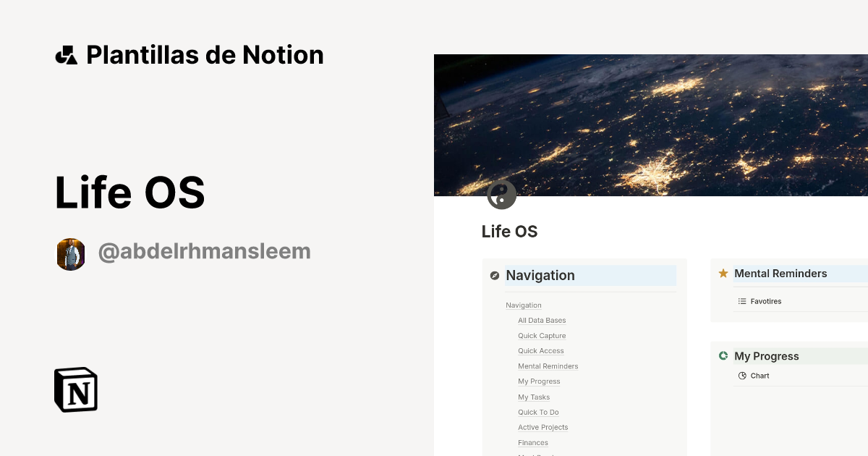This screenshot has width=868, height=456.
Task: Open the My Progress navigation link
Action: click(539, 381)
